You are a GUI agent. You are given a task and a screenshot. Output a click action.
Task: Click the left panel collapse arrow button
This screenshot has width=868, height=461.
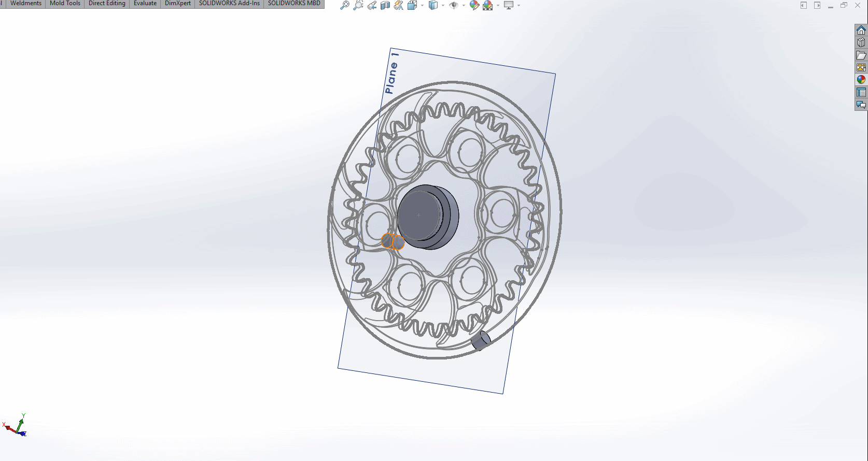click(804, 5)
